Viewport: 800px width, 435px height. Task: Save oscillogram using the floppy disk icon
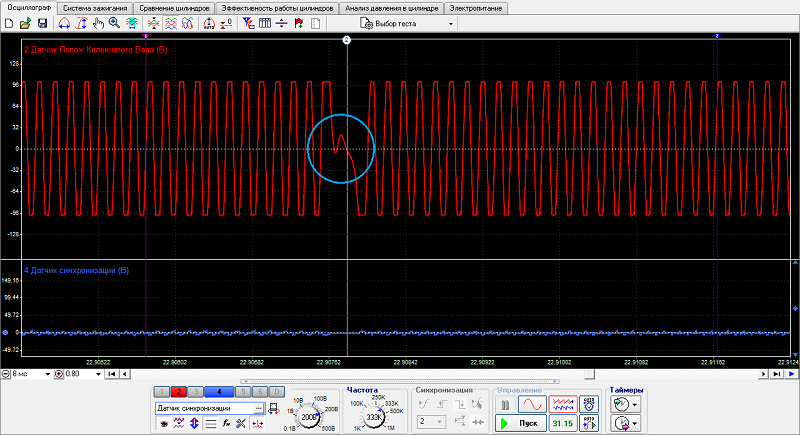click(x=42, y=23)
